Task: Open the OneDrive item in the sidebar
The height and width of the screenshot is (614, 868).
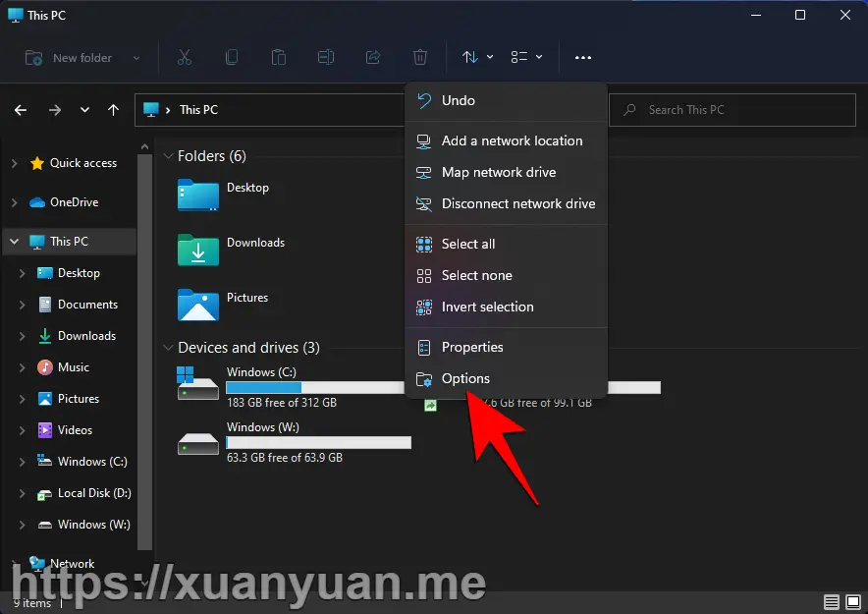Action: [x=75, y=201]
